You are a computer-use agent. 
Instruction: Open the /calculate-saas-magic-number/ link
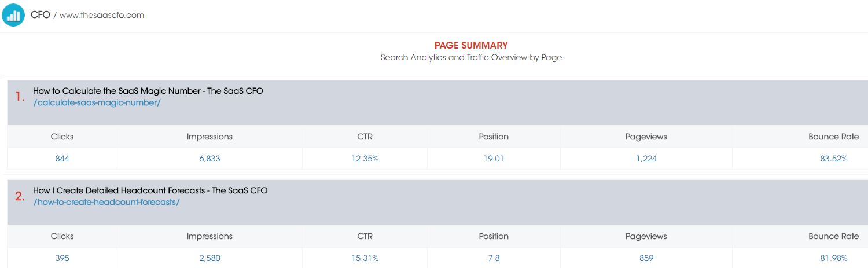pos(97,102)
